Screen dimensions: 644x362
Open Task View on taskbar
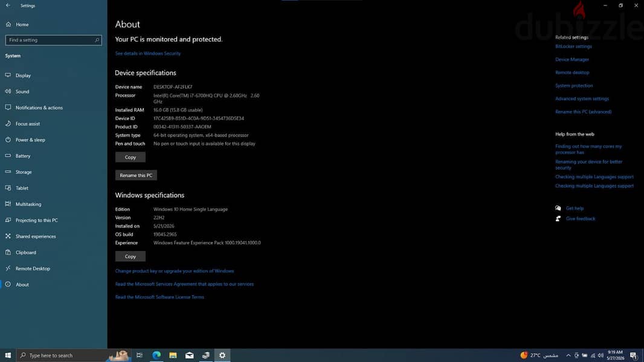point(139,355)
